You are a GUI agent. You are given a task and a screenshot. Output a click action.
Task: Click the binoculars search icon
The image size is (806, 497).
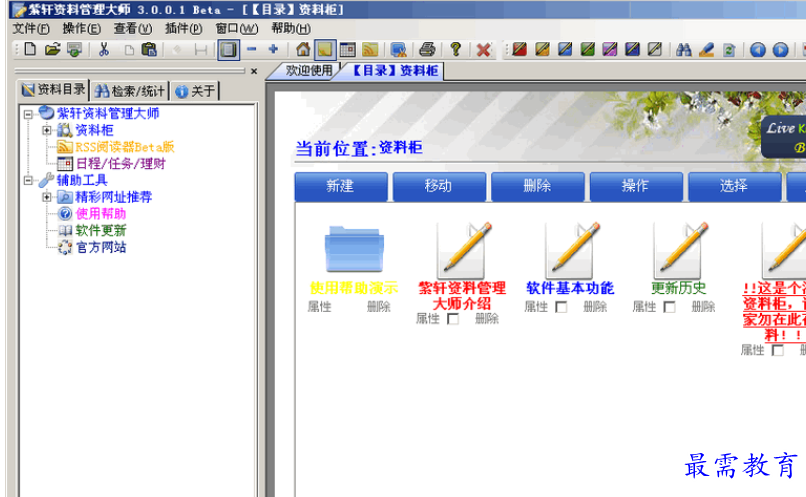tap(684, 50)
